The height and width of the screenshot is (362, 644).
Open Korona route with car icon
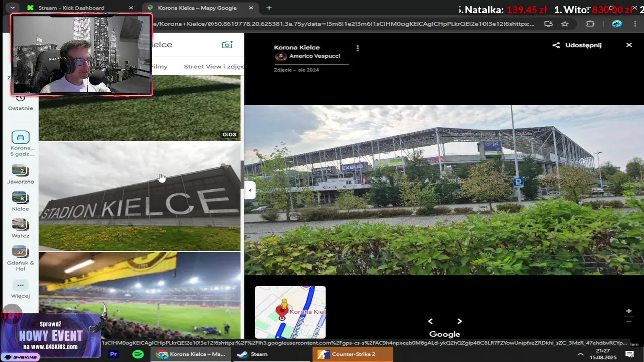tap(21, 137)
